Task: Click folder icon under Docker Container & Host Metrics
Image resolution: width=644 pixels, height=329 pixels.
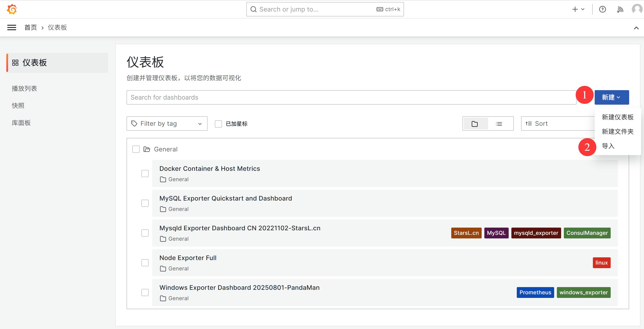Action: [x=163, y=179]
